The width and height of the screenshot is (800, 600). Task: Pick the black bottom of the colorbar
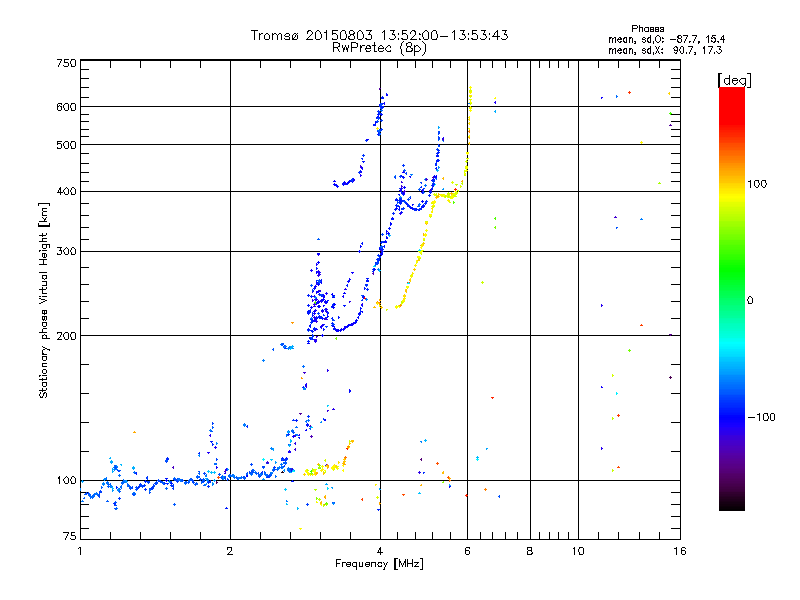click(x=732, y=504)
